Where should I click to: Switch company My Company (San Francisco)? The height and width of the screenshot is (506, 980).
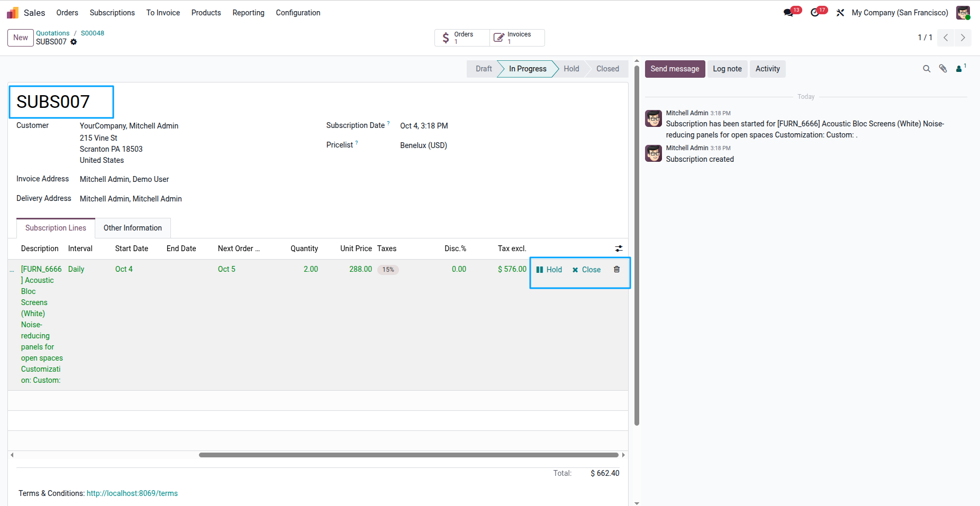[x=900, y=13]
